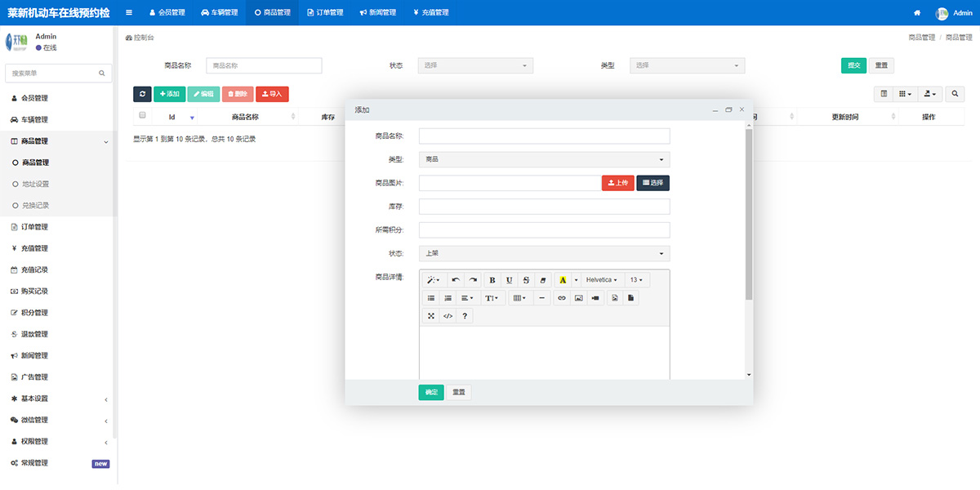Open 会员管理 in the top navigation
This screenshot has height=490, width=980.
point(167,12)
